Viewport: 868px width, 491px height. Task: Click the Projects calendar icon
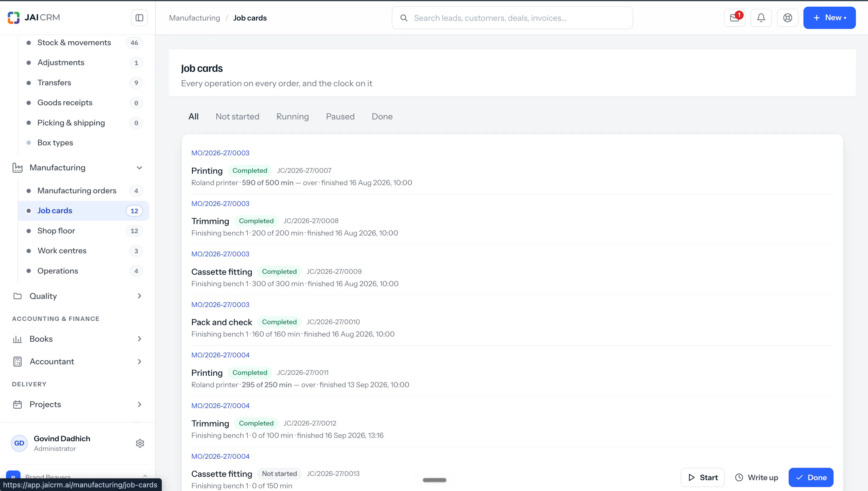pyautogui.click(x=18, y=404)
